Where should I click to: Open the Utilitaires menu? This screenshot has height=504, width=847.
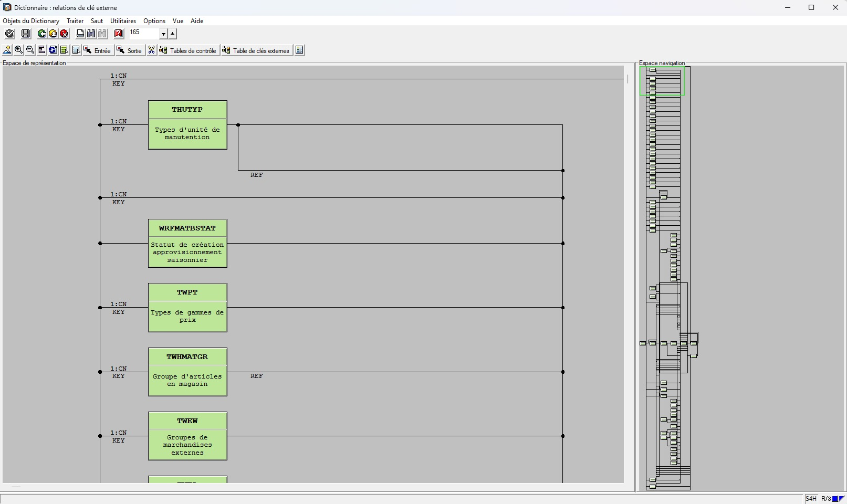123,21
